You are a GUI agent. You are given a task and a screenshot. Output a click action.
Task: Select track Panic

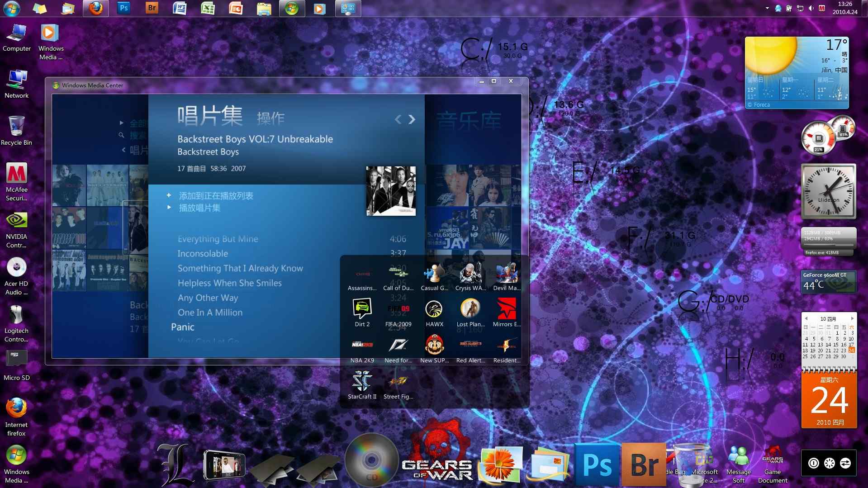click(x=183, y=327)
